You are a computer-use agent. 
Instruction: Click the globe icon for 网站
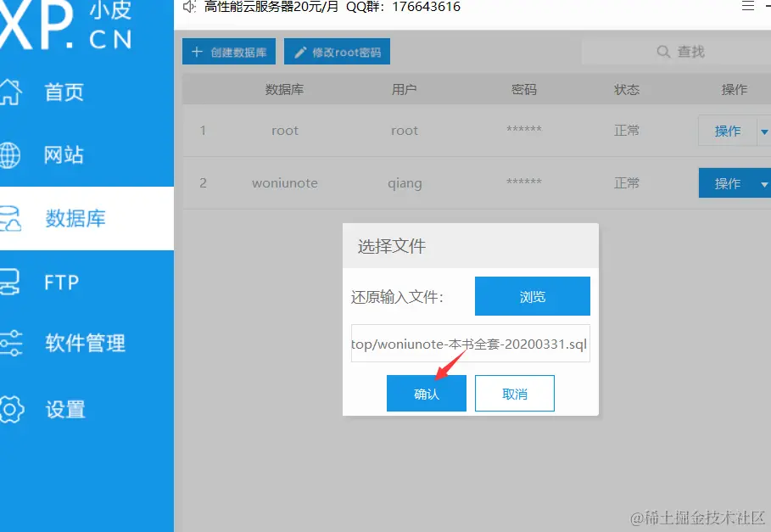point(10,155)
